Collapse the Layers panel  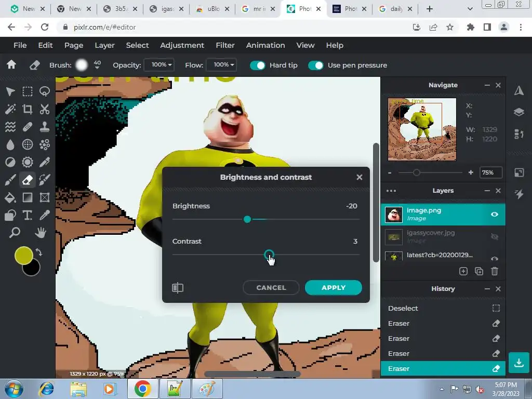(487, 191)
